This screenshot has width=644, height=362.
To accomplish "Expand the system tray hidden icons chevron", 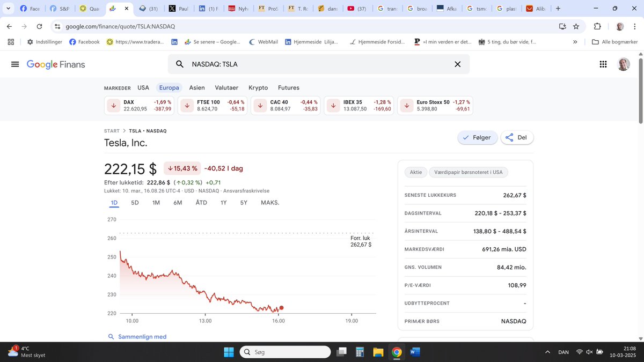I will point(547,352).
